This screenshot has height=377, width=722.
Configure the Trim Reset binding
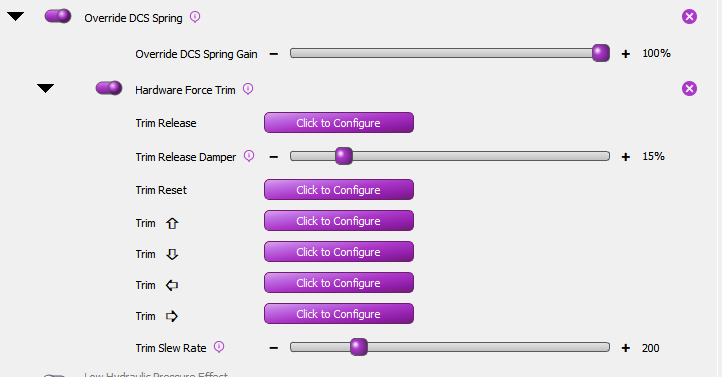(x=339, y=190)
